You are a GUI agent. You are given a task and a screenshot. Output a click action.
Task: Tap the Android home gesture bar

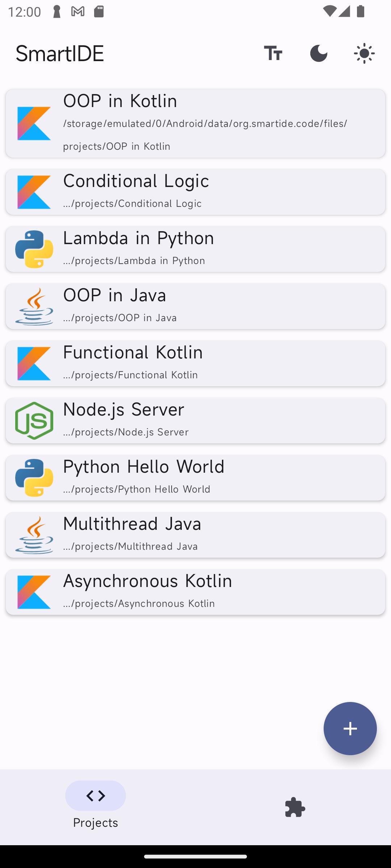pos(195,856)
